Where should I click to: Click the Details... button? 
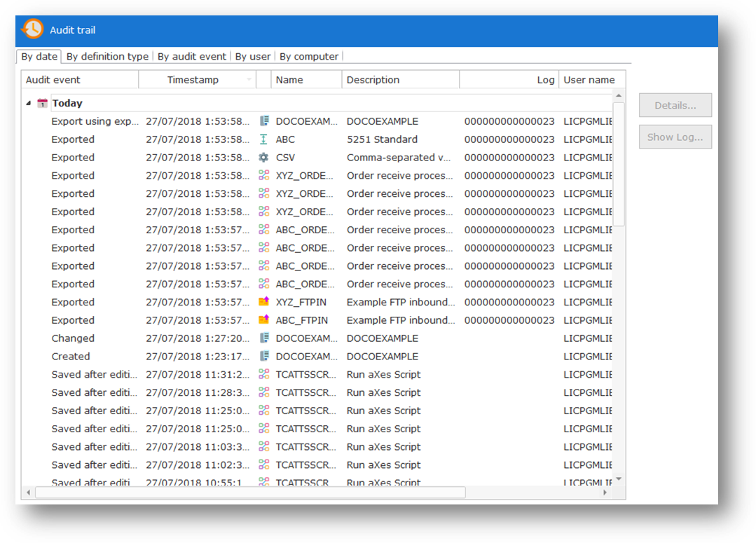click(675, 106)
